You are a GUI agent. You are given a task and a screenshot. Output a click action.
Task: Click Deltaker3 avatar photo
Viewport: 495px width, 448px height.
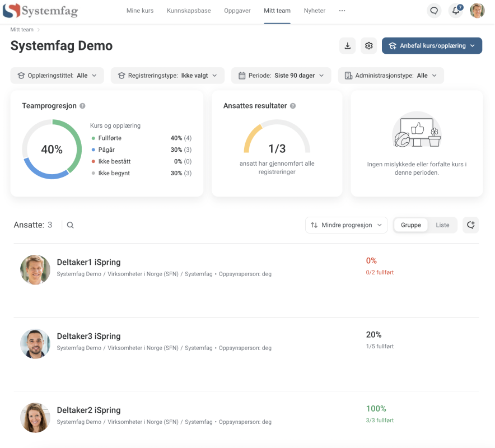point(35,344)
